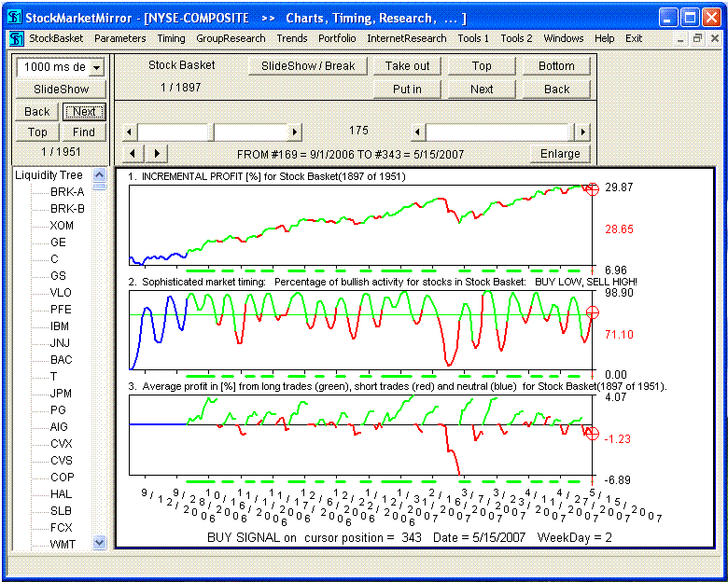Click the Put in button
Screen dimensions: 728x582
pyautogui.click(x=407, y=90)
